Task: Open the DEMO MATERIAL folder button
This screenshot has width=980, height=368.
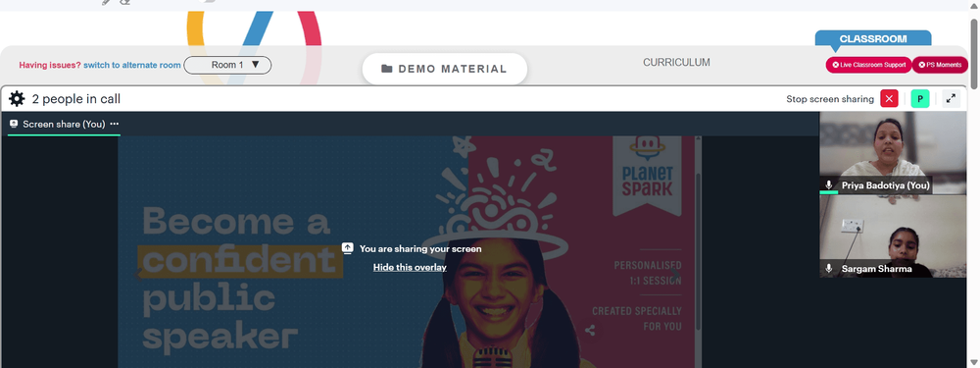Action: click(x=444, y=69)
